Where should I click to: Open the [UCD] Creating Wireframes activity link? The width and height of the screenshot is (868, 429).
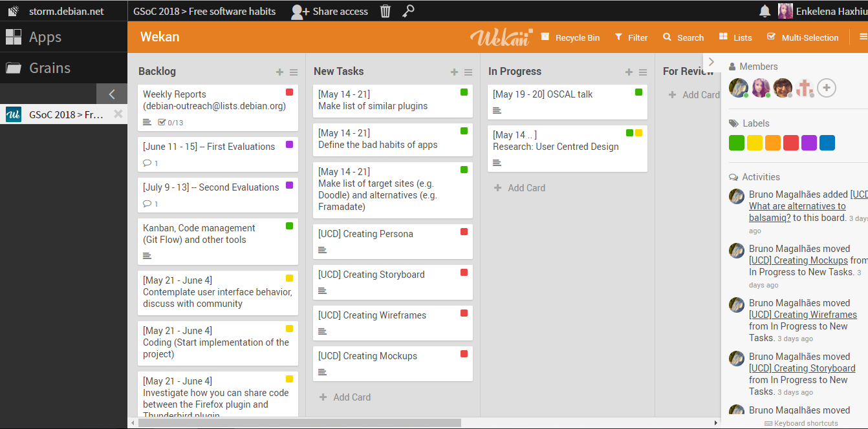pos(803,315)
